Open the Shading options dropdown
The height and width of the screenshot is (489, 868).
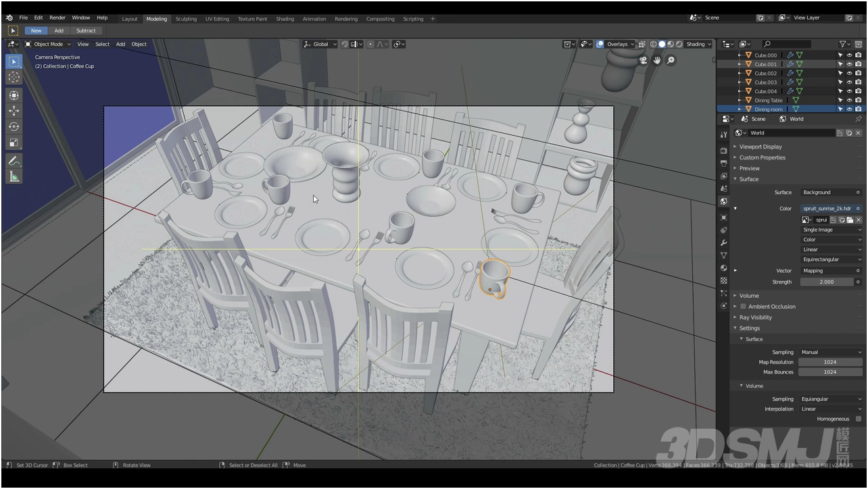[x=698, y=44]
